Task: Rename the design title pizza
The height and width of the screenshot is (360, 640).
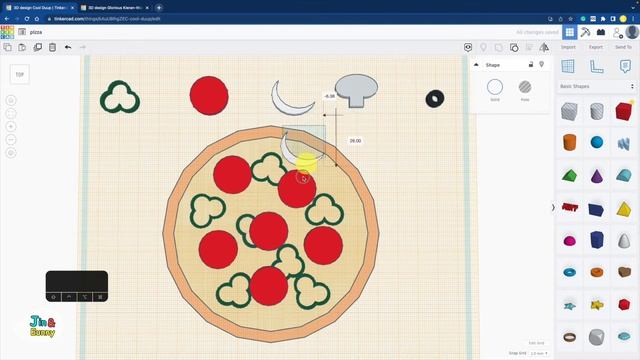Action: (36, 32)
